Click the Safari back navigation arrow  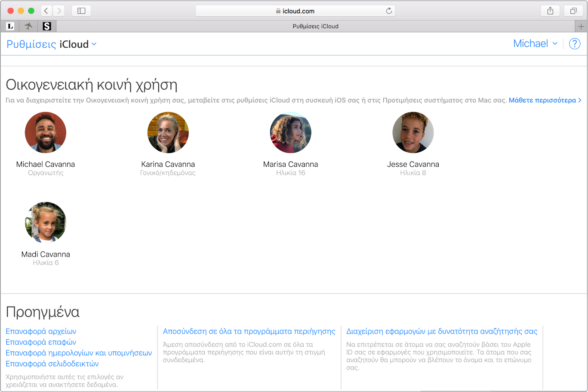[46, 11]
